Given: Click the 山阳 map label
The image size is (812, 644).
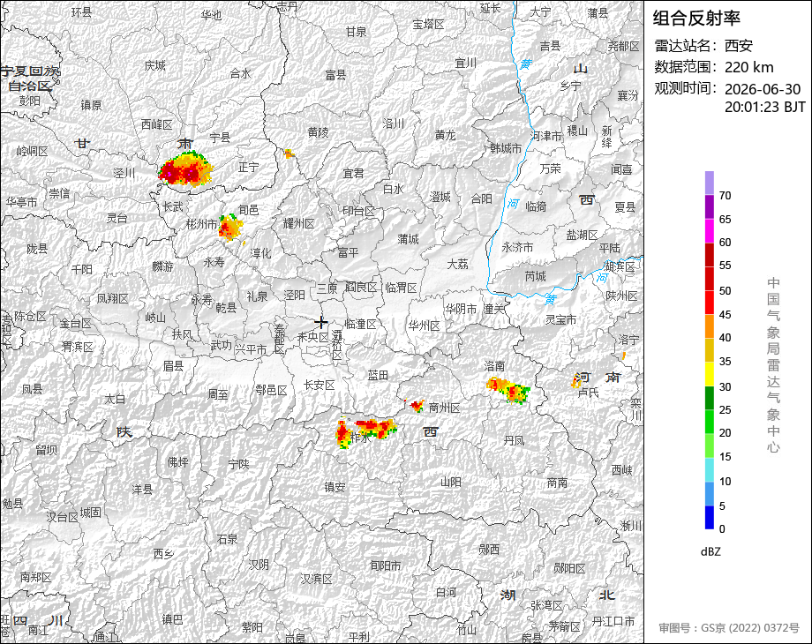Looking at the screenshot, I should pyautogui.click(x=450, y=482).
